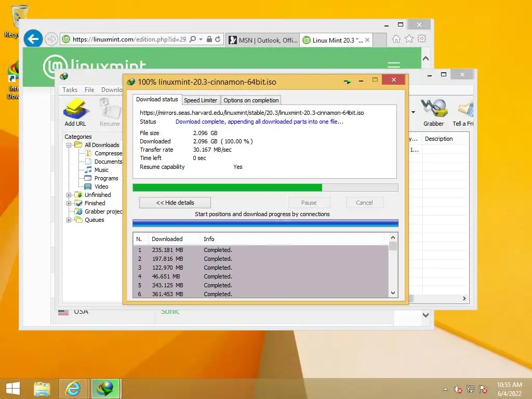Open the Tools gear icon in Internet Explorer
This screenshot has height=399, width=532.
point(422,38)
